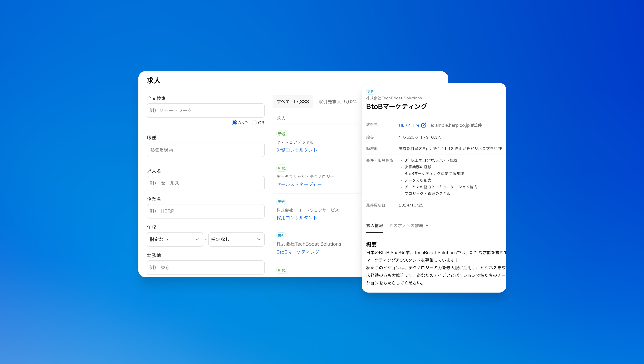Image resolution: width=644 pixels, height=364 pixels.
Task: Open the minimum 年収 dropdown
Action: pyautogui.click(x=174, y=239)
